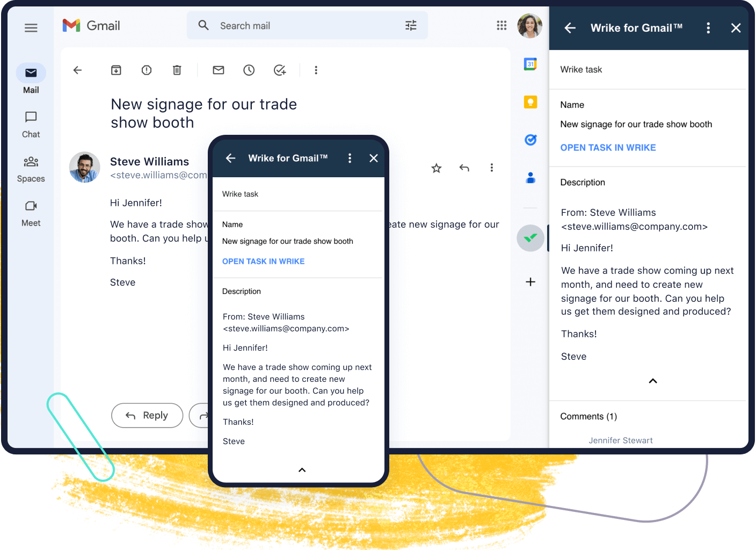Click Steve Williams sender name
This screenshot has height=550, width=756.
[150, 162]
